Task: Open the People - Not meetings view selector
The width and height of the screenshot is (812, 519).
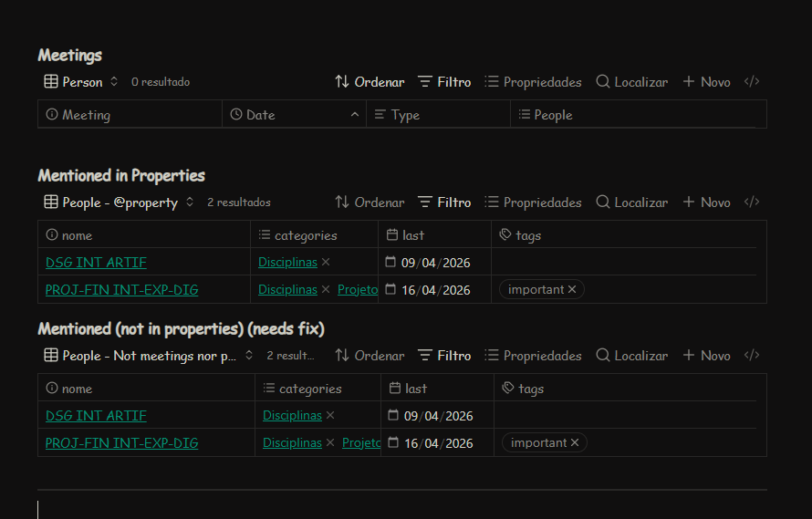Action: pos(149,356)
